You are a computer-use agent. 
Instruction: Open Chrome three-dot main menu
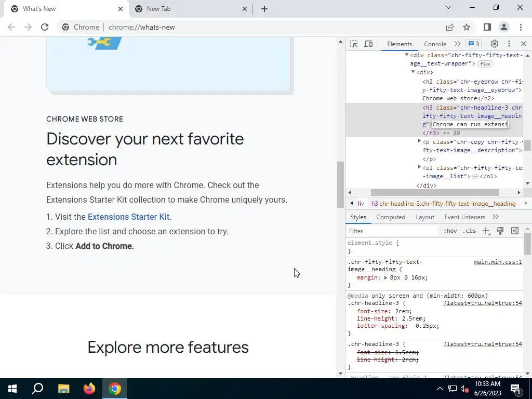tap(521, 27)
